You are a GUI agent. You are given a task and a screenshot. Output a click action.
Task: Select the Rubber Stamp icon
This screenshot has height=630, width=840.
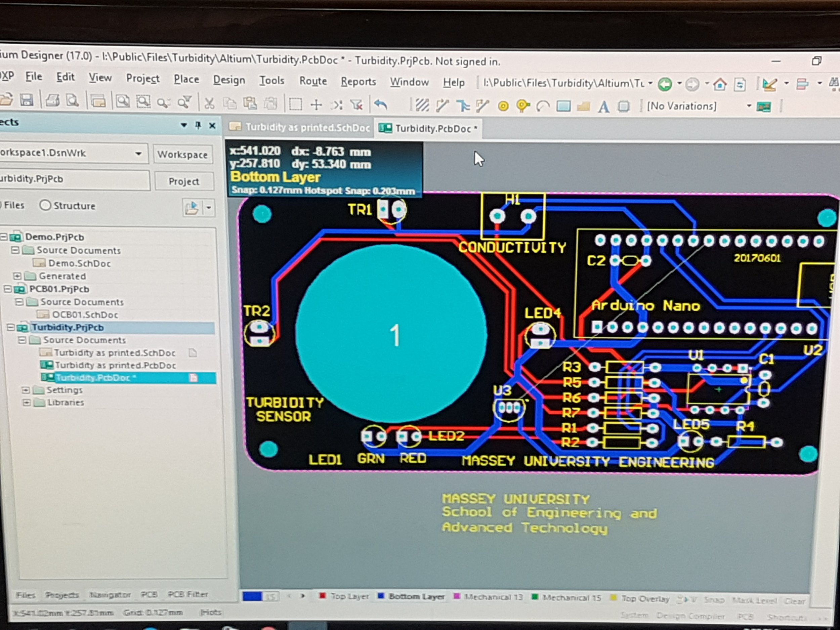pos(270,104)
